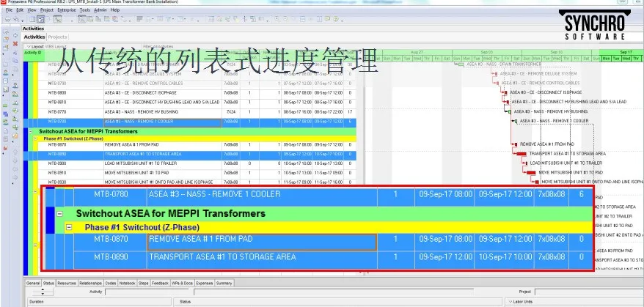644x307 pixels.
Task: Click the greyed Move Right arrow icon
Action: [15, 177]
